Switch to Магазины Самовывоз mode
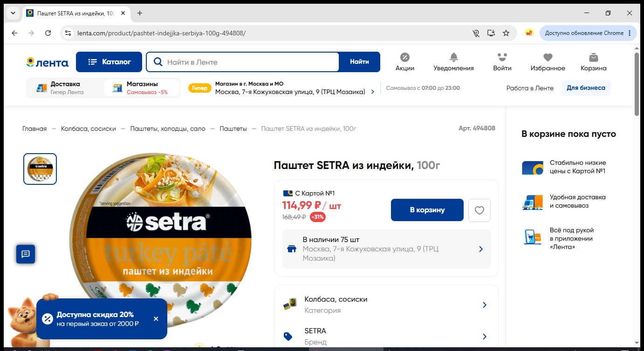644x351 pixels. coord(142,88)
